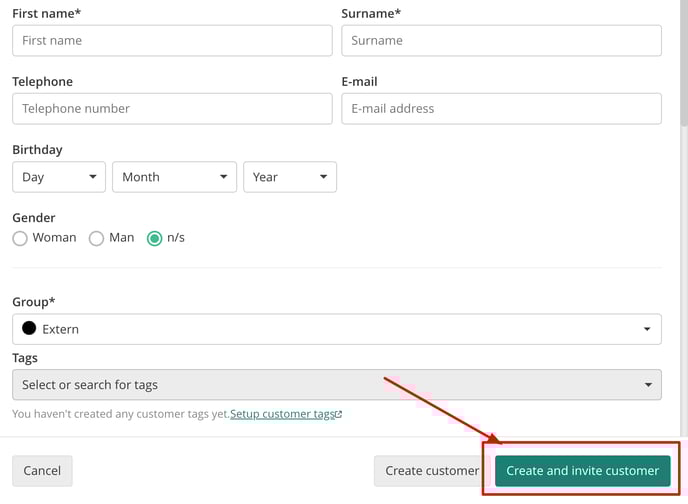Screen dimensions: 688x504
Task: Click the vertical scrollbar on the right
Action: tap(684, 61)
